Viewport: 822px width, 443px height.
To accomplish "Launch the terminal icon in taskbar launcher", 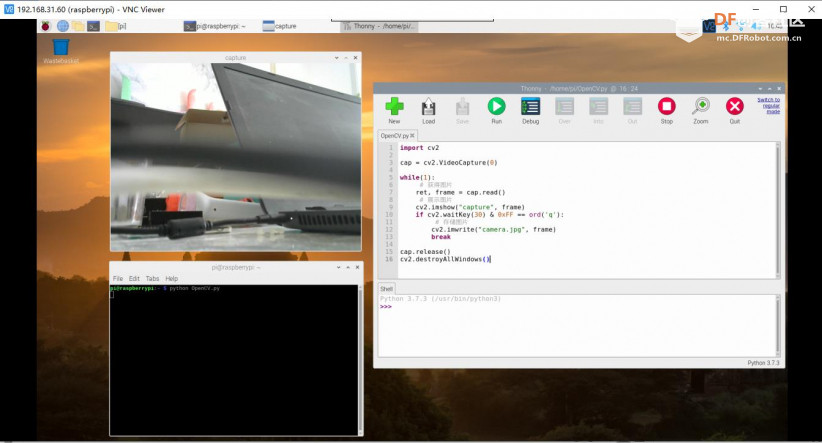I will click(93, 26).
